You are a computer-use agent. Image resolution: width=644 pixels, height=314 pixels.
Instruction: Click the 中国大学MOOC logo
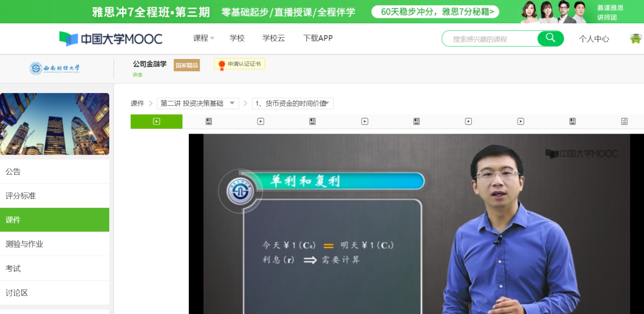click(x=111, y=39)
